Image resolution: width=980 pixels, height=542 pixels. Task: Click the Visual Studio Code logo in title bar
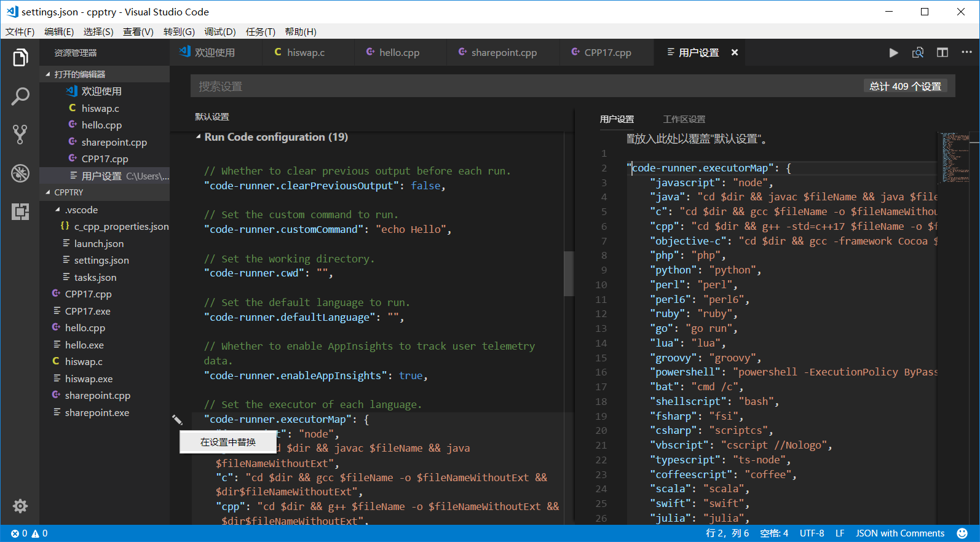pyautogui.click(x=12, y=12)
